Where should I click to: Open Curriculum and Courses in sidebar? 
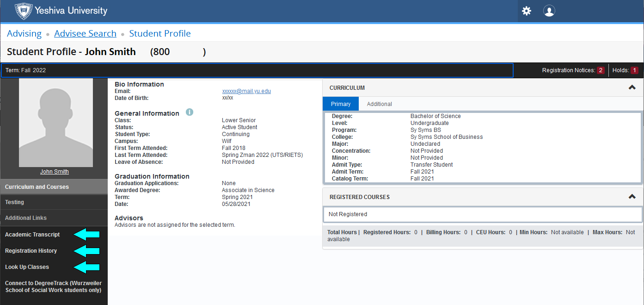click(37, 187)
